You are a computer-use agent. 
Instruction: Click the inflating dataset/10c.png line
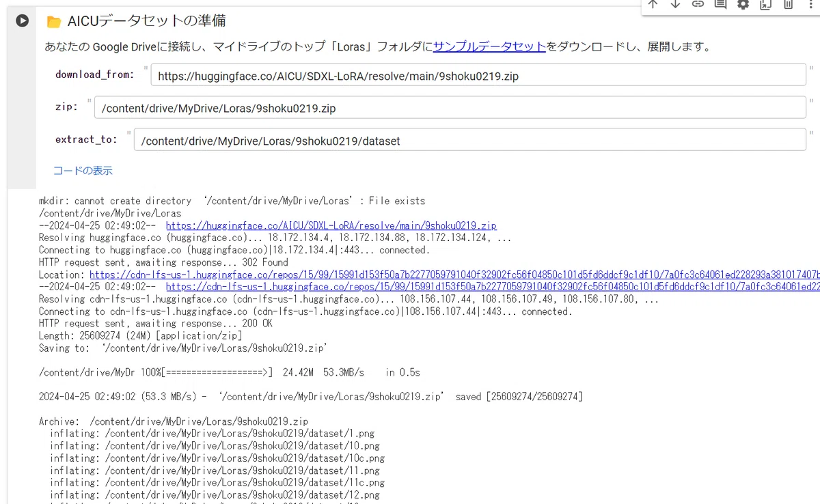(217, 458)
